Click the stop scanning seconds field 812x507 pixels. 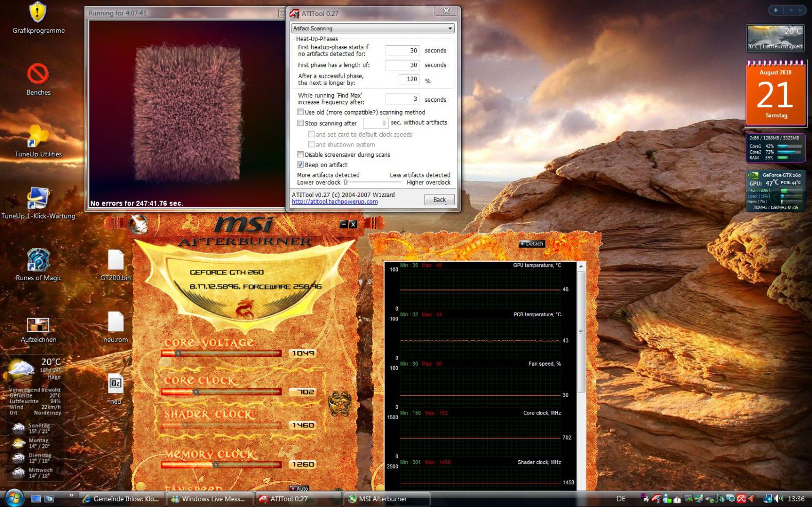(x=375, y=123)
